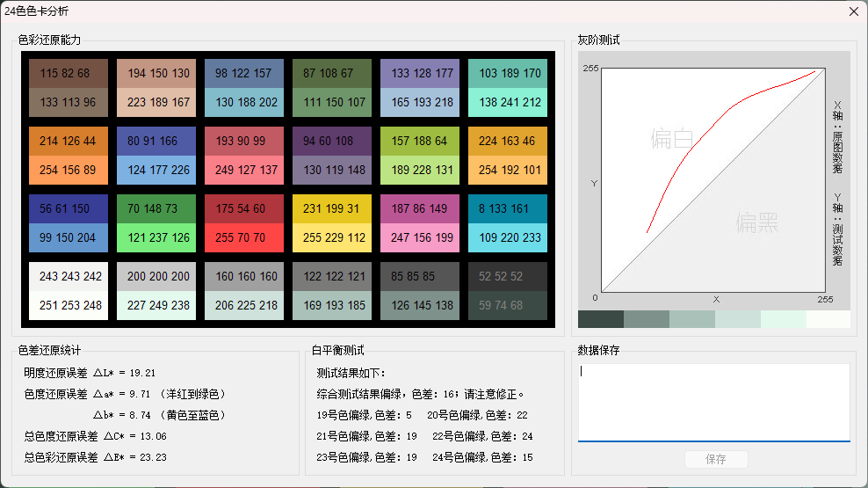Viewport: 868px width, 488px height.
Task: Select color swatch labeled 87 108 67
Action: tap(332, 73)
